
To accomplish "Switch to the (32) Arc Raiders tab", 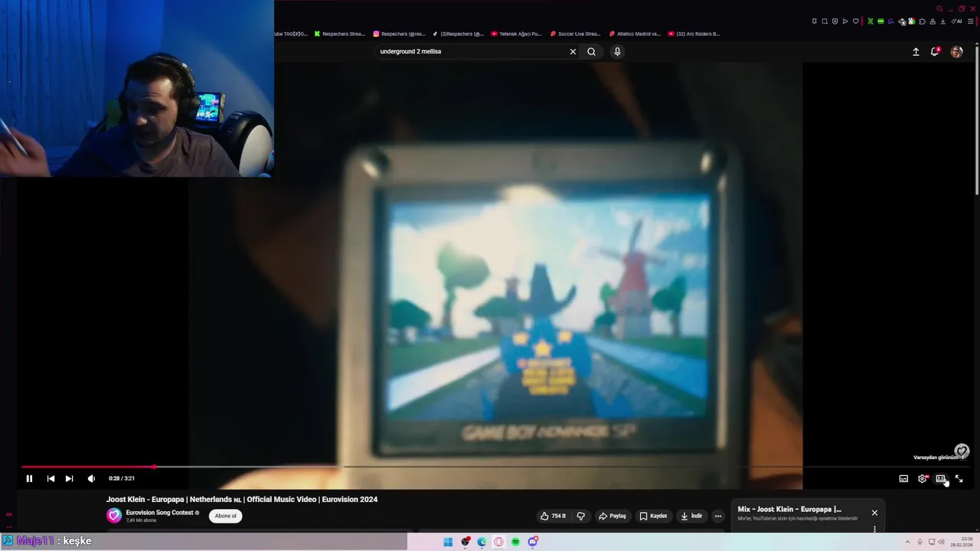I will 694,34.
